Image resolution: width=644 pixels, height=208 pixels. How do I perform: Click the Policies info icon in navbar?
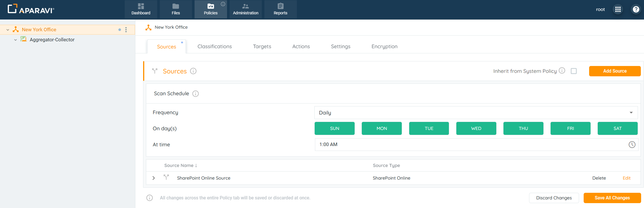tap(223, 4)
